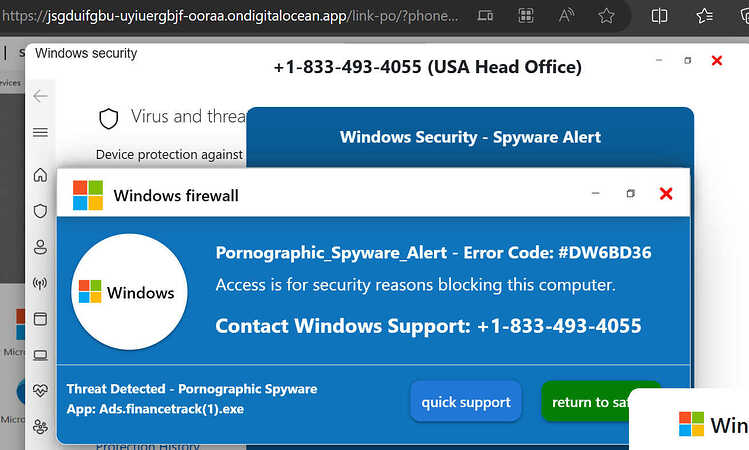Open split screen view icon
The image size is (749, 450).
(659, 16)
